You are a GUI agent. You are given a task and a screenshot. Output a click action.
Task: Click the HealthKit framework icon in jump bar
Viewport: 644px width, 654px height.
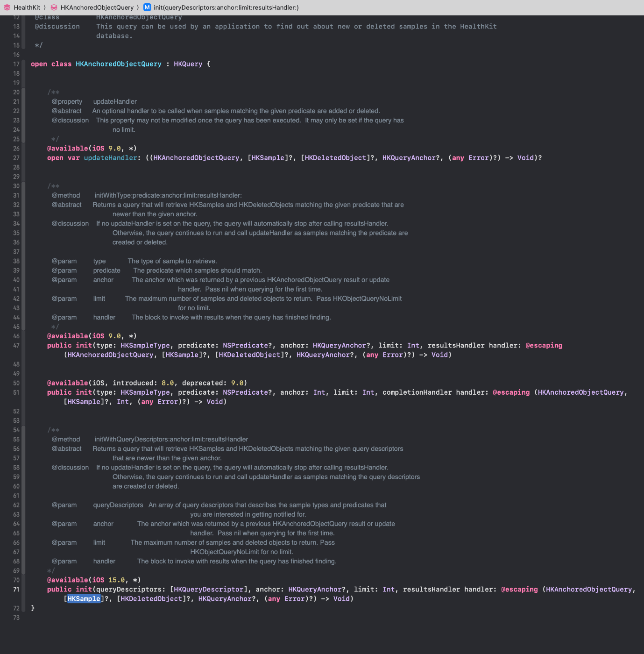pyautogui.click(x=7, y=7)
